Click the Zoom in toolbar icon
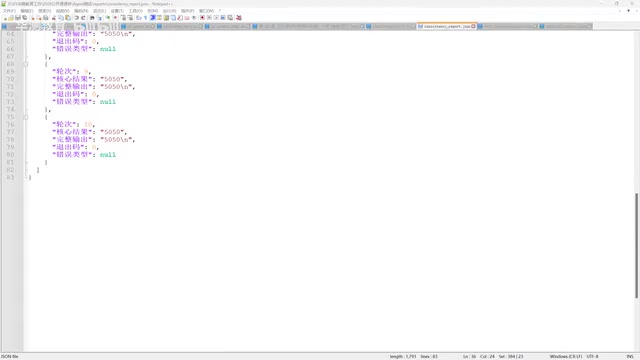 pyautogui.click(x=108, y=18)
